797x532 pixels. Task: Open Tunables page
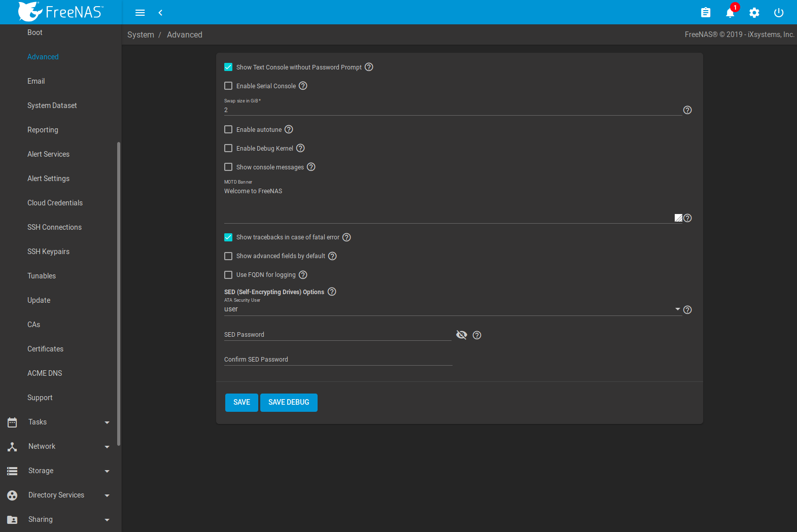(x=42, y=276)
